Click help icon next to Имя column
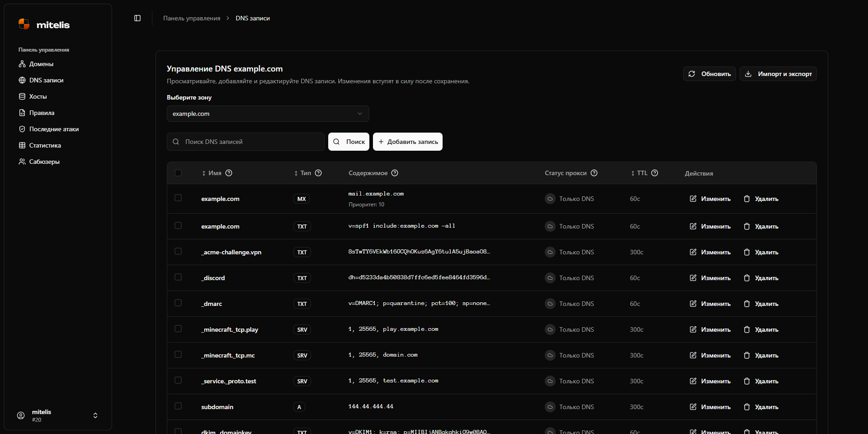 pyautogui.click(x=229, y=173)
